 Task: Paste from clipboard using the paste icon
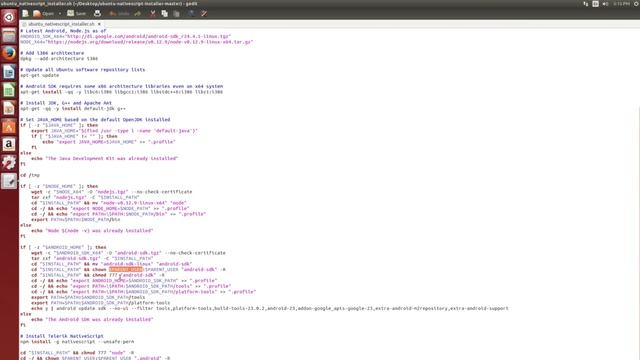click(x=176, y=13)
